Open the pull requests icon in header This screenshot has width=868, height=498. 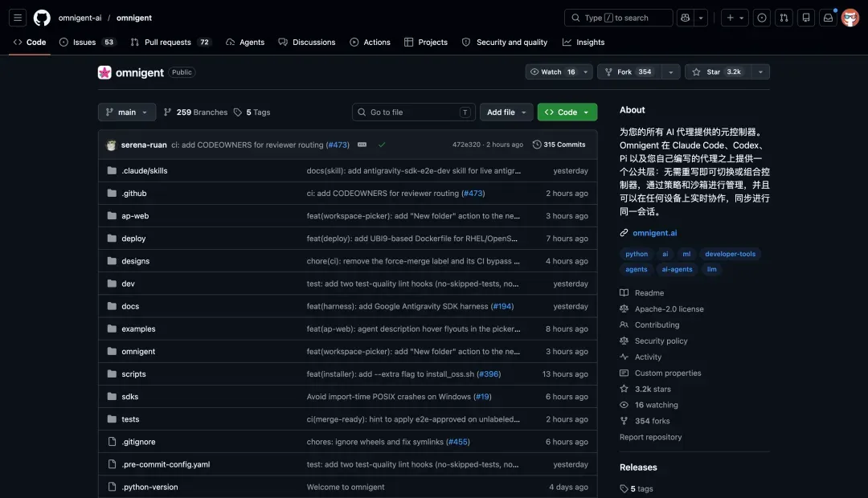pyautogui.click(x=784, y=18)
